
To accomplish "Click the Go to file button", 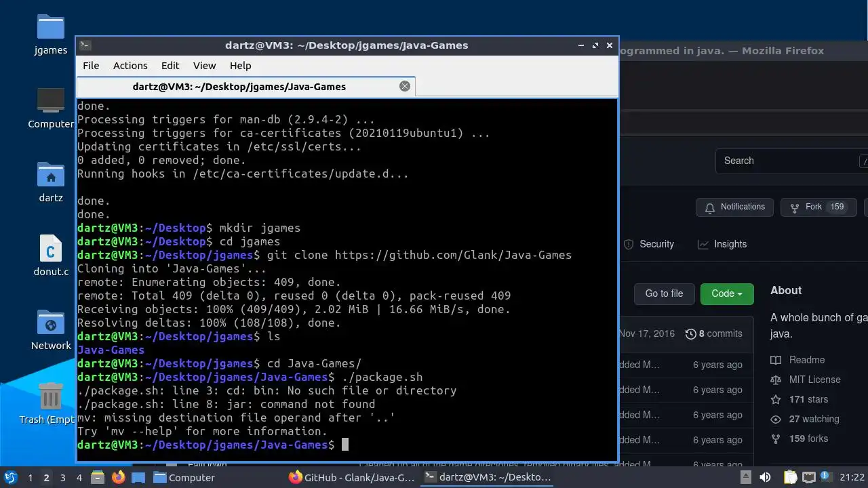I will [664, 294].
